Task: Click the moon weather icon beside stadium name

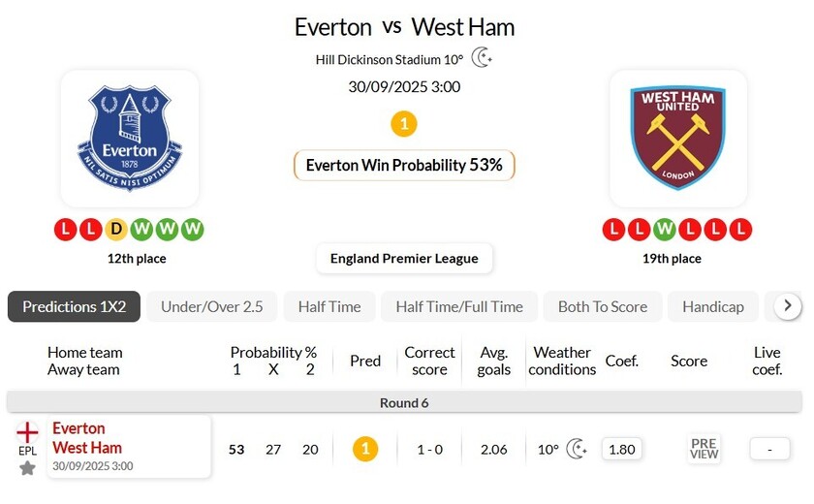Action: click(482, 58)
